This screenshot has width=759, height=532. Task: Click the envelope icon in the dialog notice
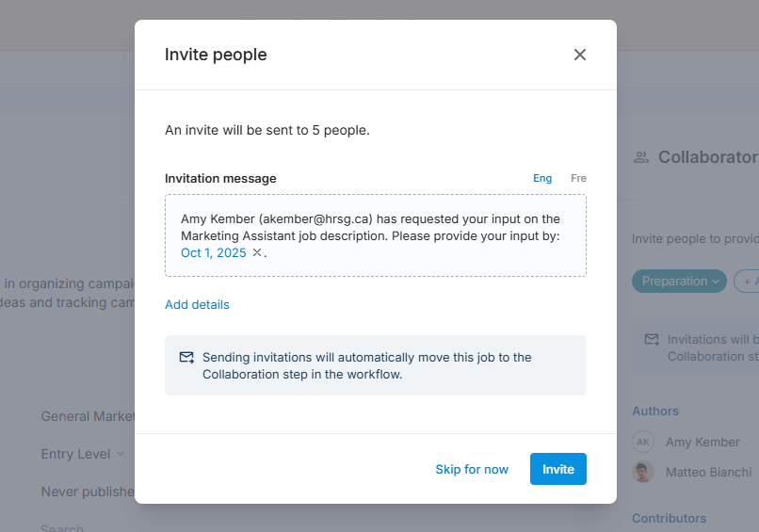(x=186, y=358)
